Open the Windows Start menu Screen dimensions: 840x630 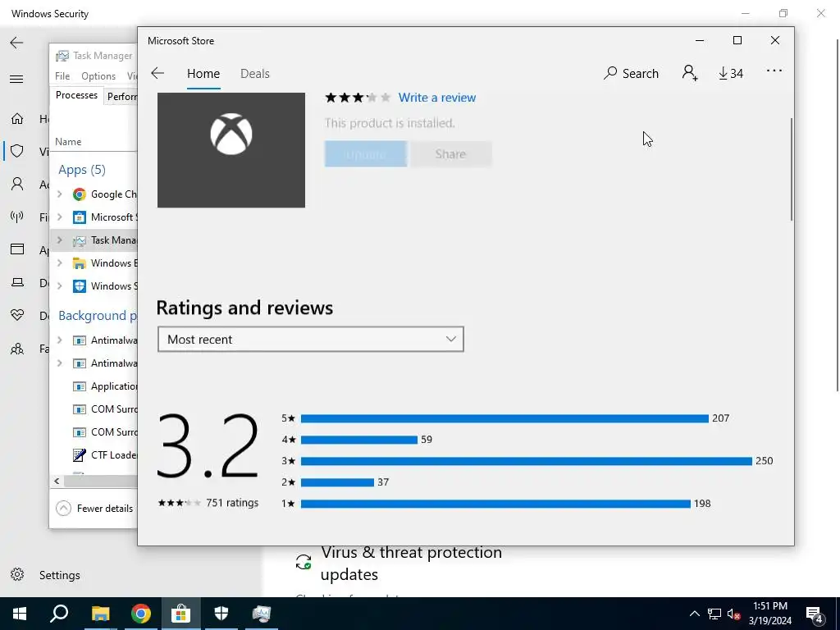tap(20, 614)
